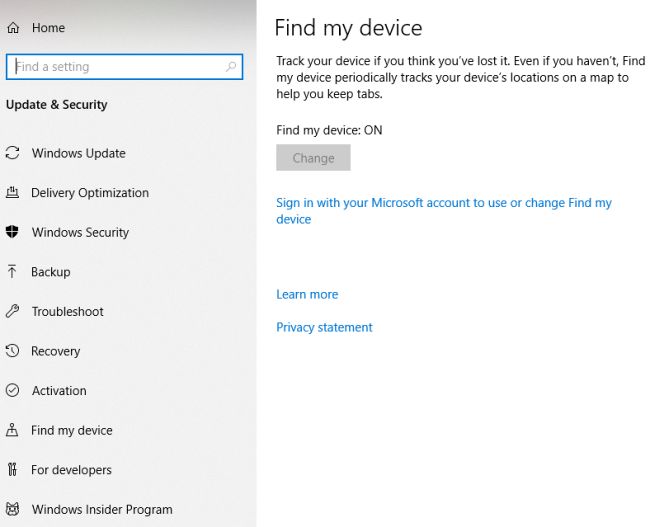Open For developers settings
Screen dimensions: 650x527
71,469
